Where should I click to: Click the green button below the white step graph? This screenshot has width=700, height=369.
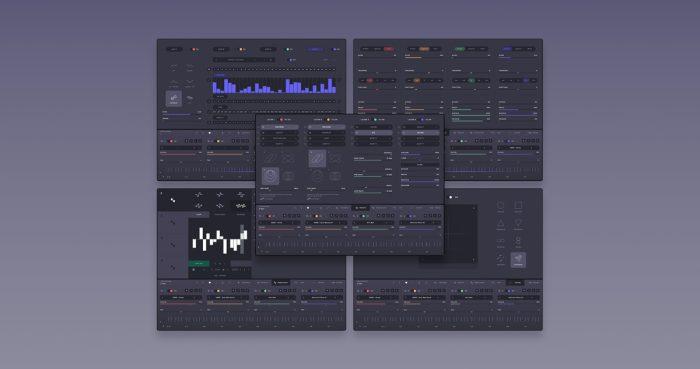[199, 263]
